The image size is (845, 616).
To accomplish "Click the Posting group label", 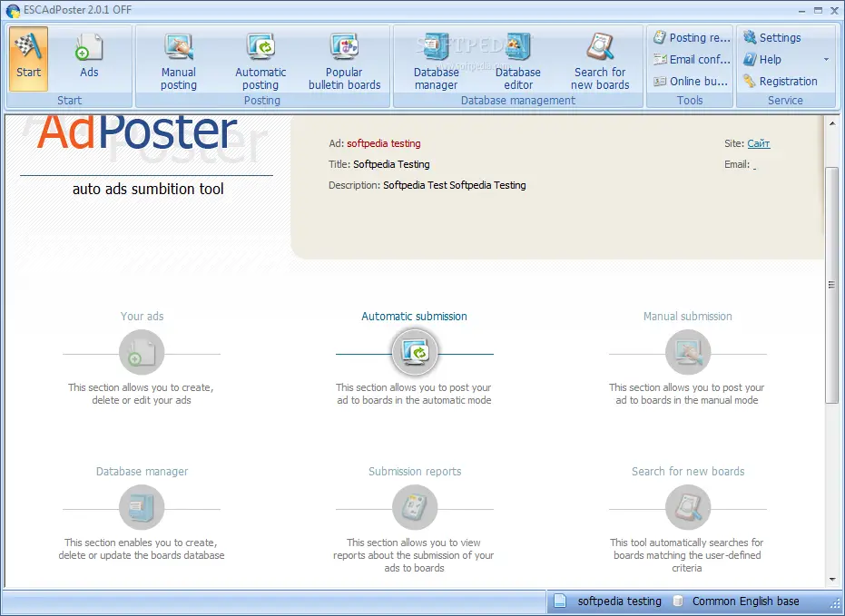I will coord(262,100).
